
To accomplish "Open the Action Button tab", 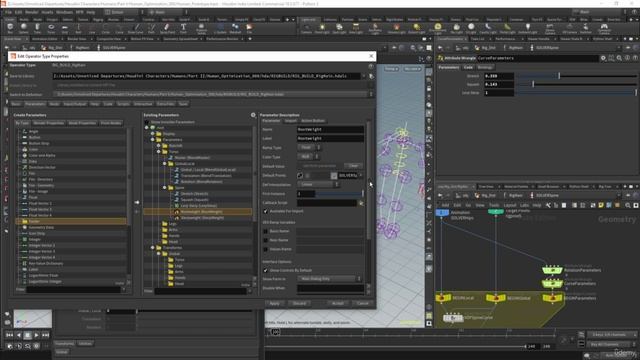I will (313, 121).
